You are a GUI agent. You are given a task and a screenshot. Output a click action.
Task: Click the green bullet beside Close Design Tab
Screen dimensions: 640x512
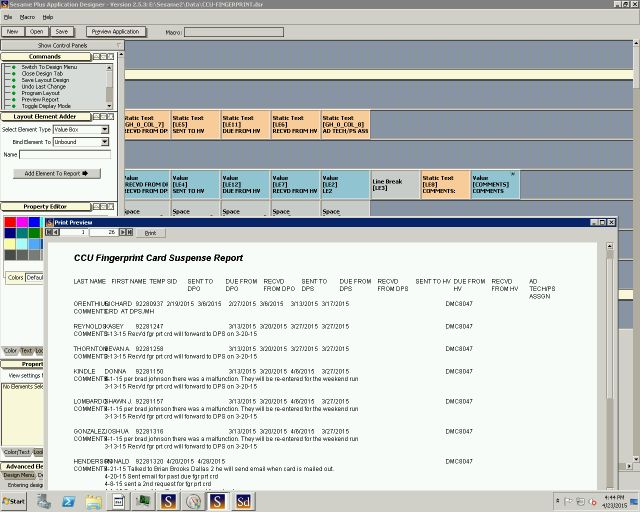point(13,73)
